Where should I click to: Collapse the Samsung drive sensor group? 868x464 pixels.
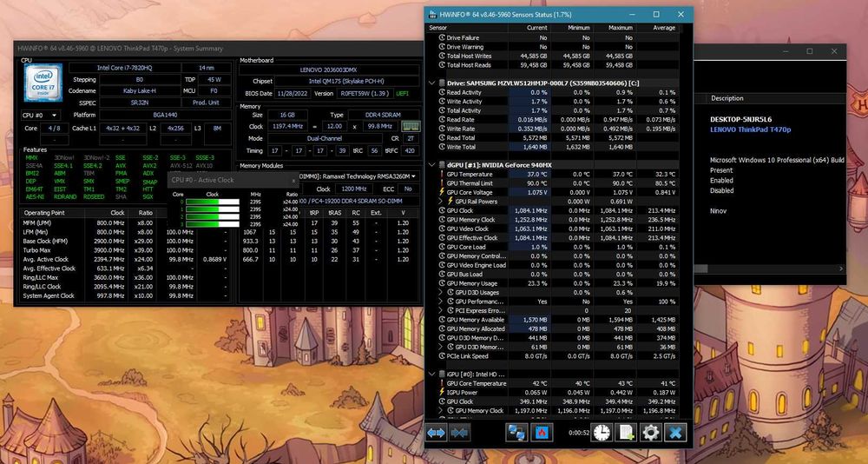432,83
